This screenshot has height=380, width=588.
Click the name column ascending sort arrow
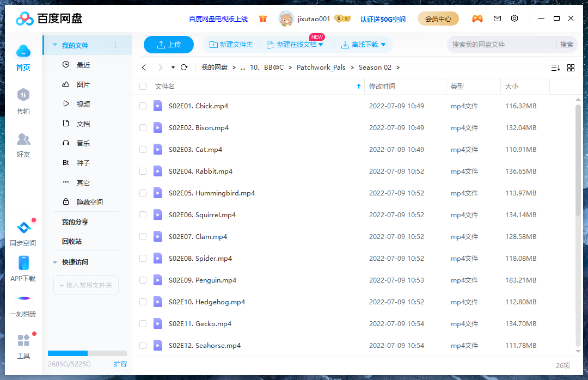point(358,86)
